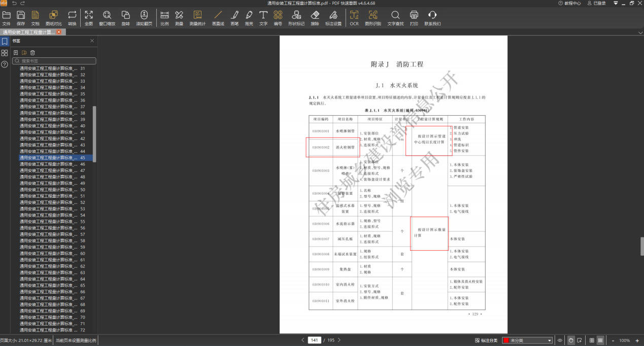This screenshot has width=644, height=346.
Task: Activate the 文字查找 text search tool
Action: pos(394,16)
